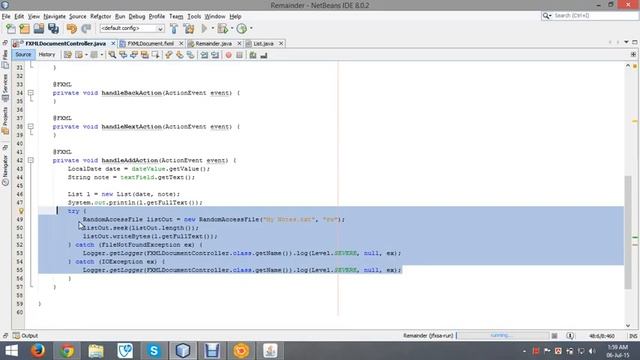This screenshot has height=360, width=640.
Task: Click the Run Project play icon
Action: click(x=204, y=29)
